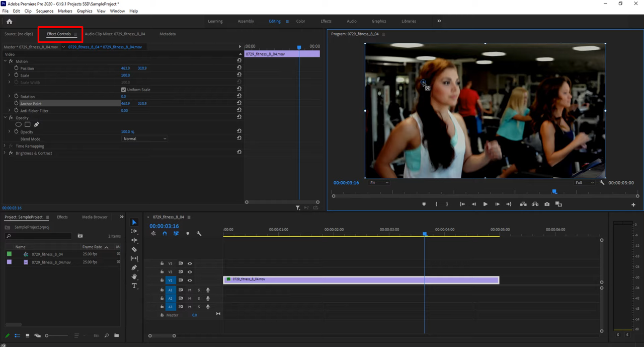The height and width of the screenshot is (347, 644).
Task: Toggle the Brightness & Contrast fx switch
Action: tap(11, 153)
